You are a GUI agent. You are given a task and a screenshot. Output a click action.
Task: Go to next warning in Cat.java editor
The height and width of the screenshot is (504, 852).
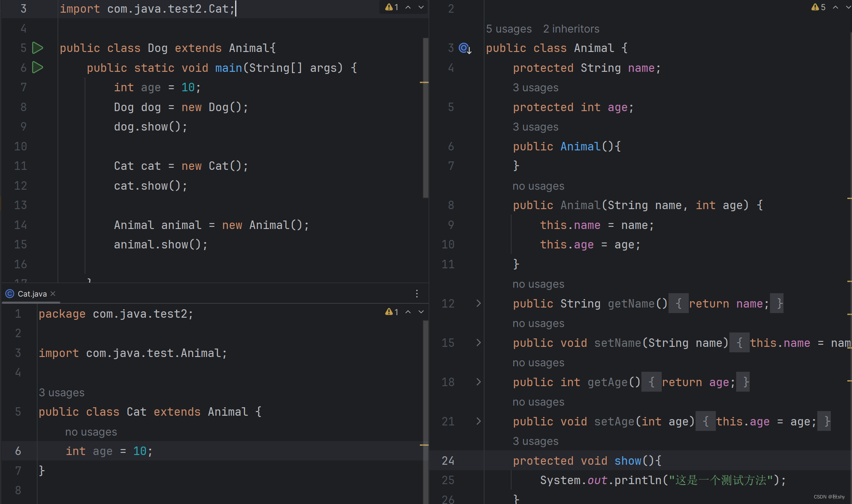[x=421, y=312]
